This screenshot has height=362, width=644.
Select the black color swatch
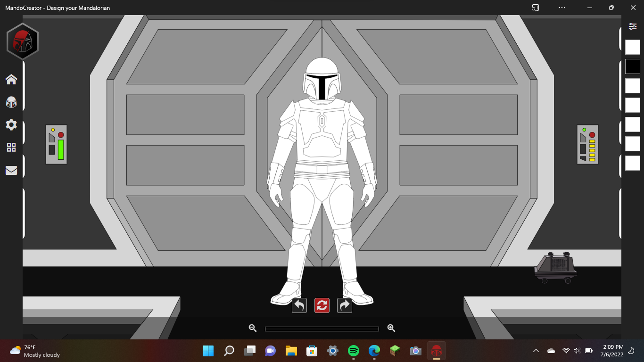[x=633, y=66]
